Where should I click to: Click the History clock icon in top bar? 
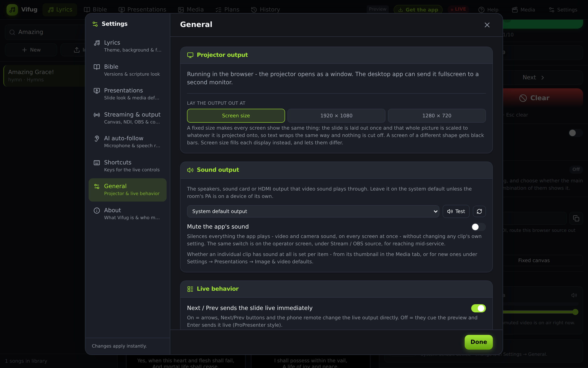254,9
